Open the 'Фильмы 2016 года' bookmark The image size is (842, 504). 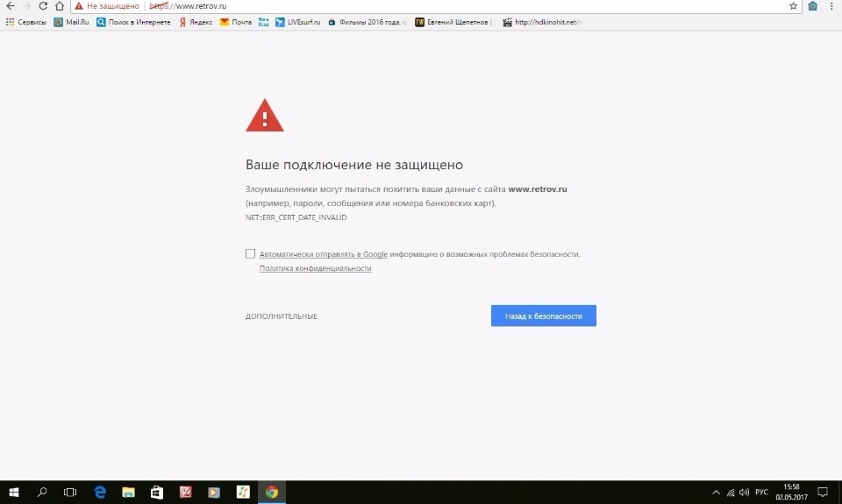click(x=367, y=22)
